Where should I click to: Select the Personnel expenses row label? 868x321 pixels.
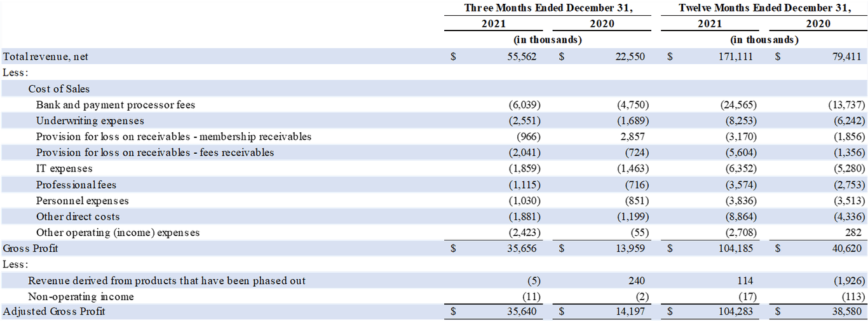pos(83,201)
